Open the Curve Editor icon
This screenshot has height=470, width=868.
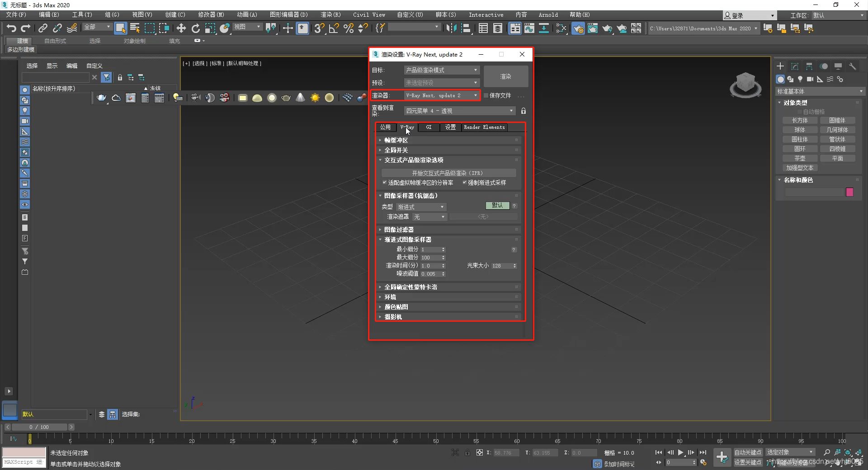529,28
